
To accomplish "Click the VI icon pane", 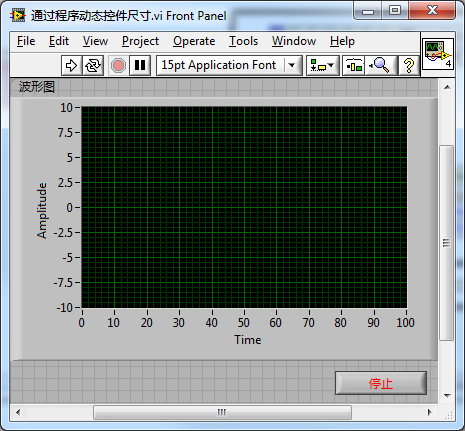I will [x=438, y=54].
